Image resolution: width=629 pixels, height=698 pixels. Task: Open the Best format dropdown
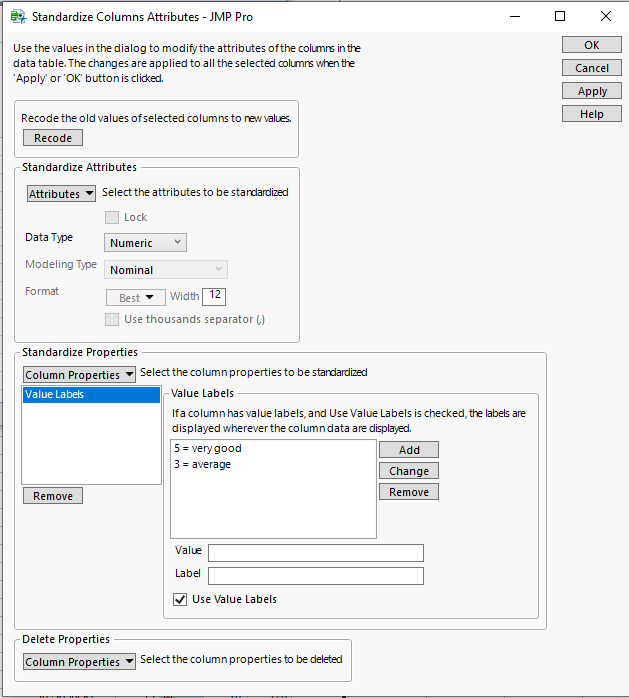click(136, 297)
